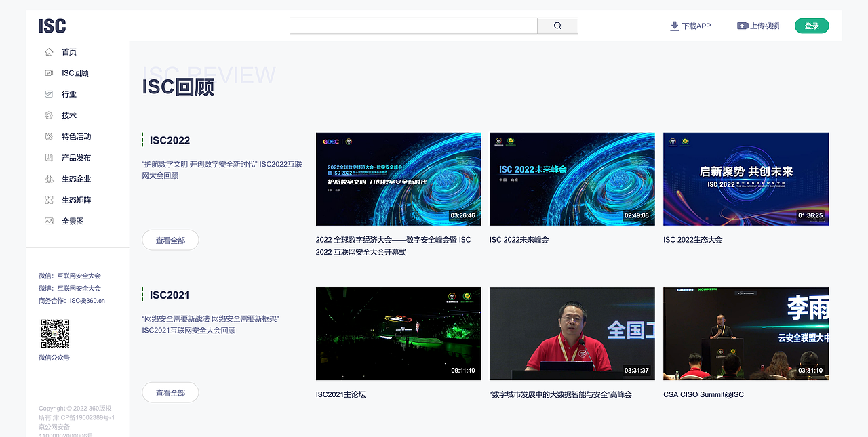
Task: Click the 02:49:08 duration badge
Action: 636,215
